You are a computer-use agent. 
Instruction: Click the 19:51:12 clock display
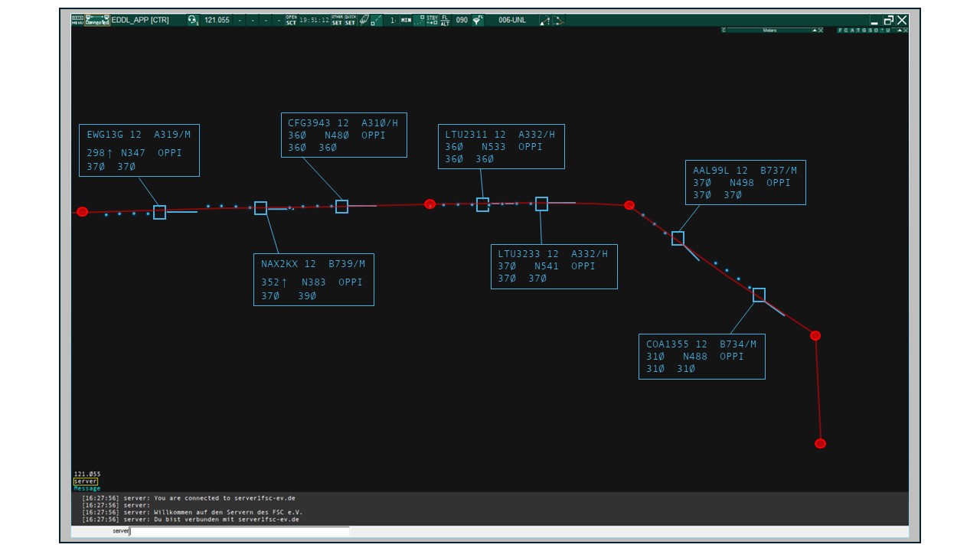tap(314, 20)
